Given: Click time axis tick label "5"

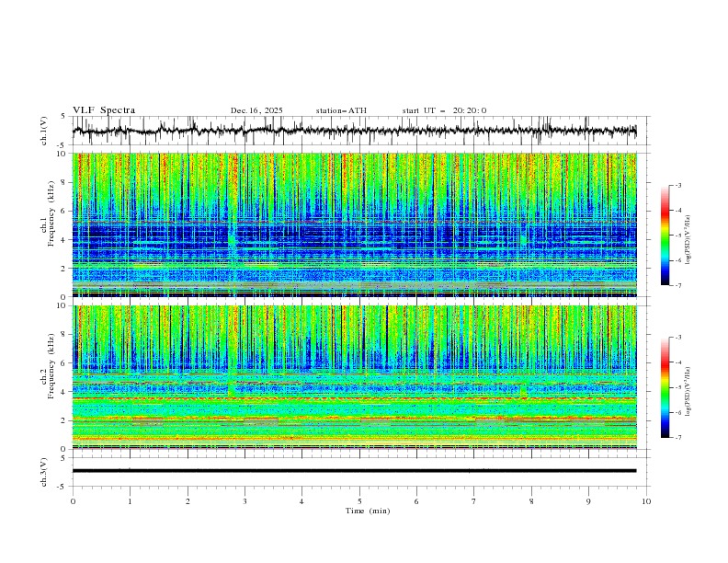Looking at the screenshot, I should 359,501.
